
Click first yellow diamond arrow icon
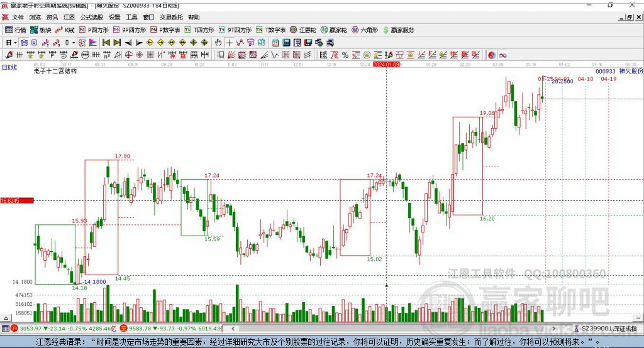click(x=150, y=43)
